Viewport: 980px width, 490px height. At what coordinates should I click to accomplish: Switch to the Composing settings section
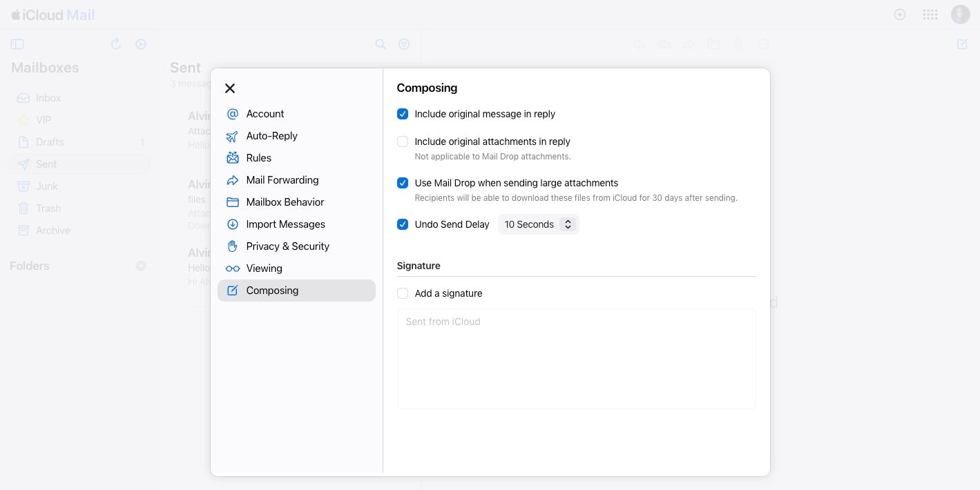272,290
